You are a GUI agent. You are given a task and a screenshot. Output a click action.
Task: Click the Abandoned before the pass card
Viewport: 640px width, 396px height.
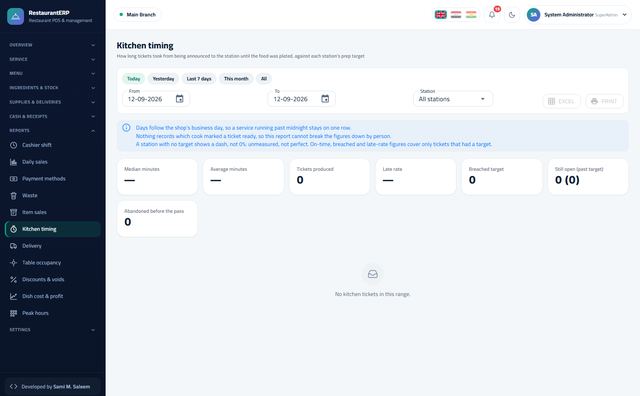(157, 219)
